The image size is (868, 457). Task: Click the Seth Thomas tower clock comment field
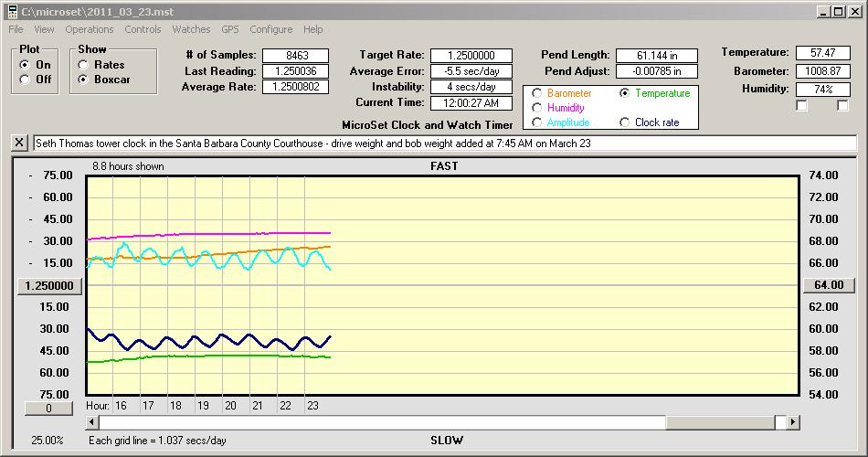tap(445, 143)
